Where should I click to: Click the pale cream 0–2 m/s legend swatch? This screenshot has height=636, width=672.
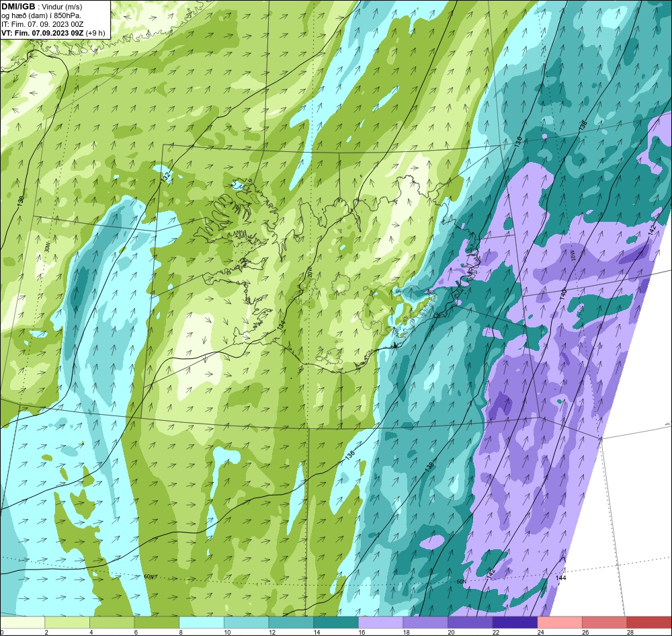point(22,623)
